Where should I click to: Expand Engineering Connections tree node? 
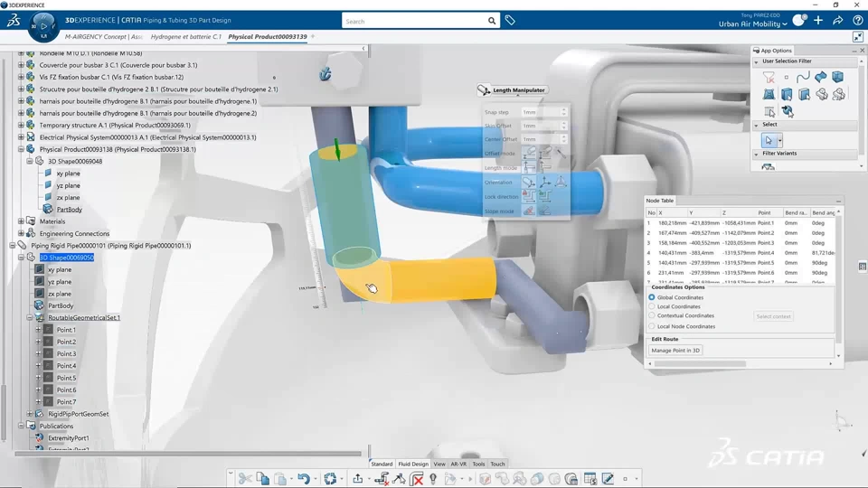click(x=21, y=233)
